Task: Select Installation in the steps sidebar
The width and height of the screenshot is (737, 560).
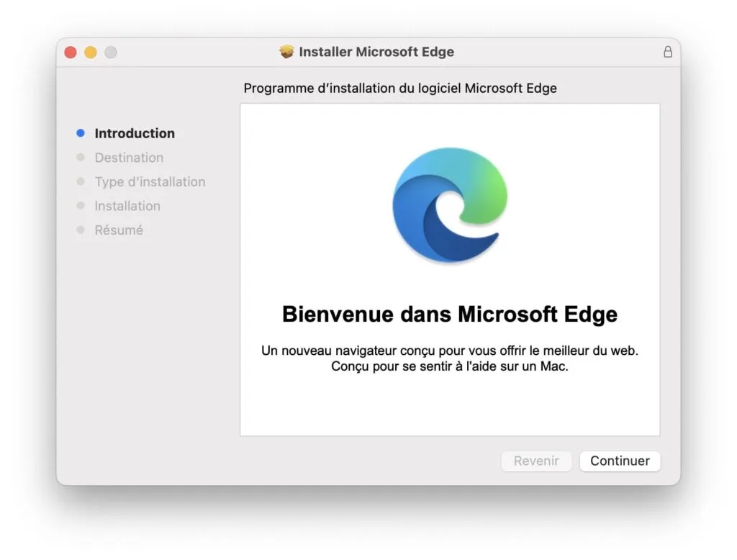Action: click(x=127, y=206)
